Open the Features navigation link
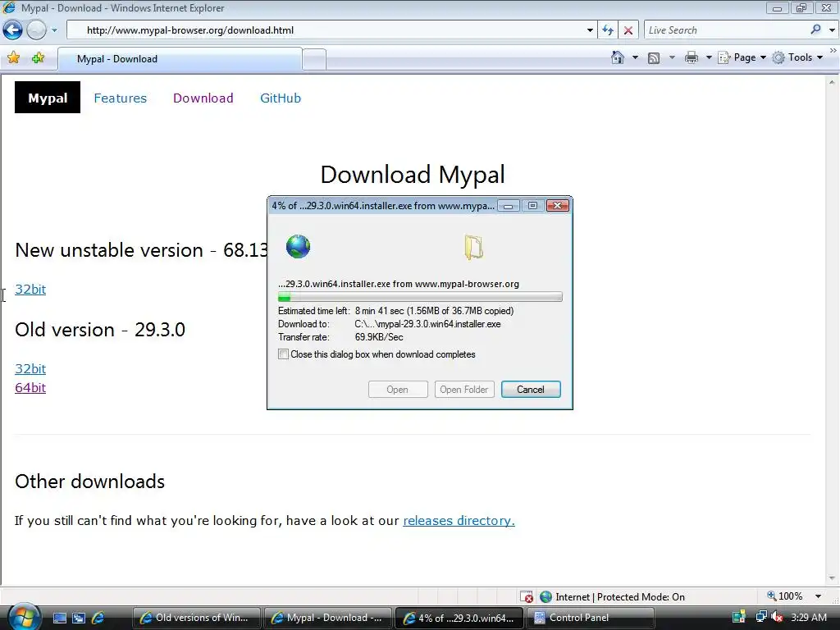This screenshot has height=630, width=840. point(120,98)
